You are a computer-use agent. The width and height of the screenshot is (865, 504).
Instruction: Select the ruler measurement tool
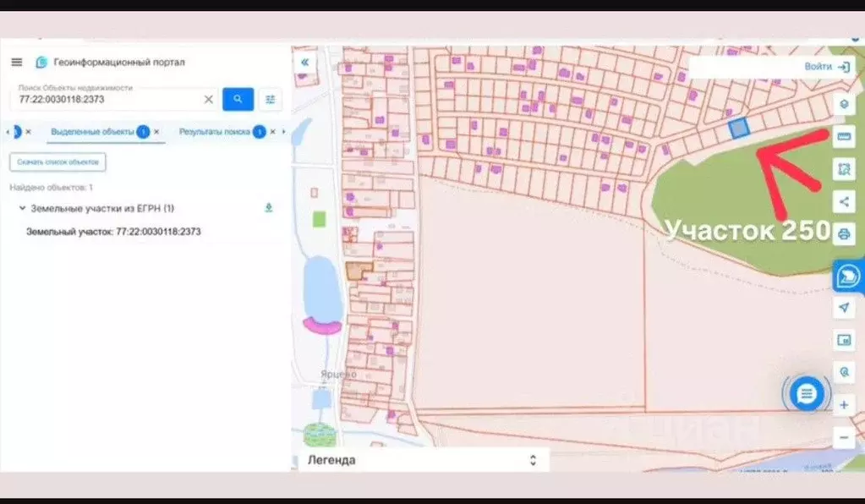click(843, 136)
